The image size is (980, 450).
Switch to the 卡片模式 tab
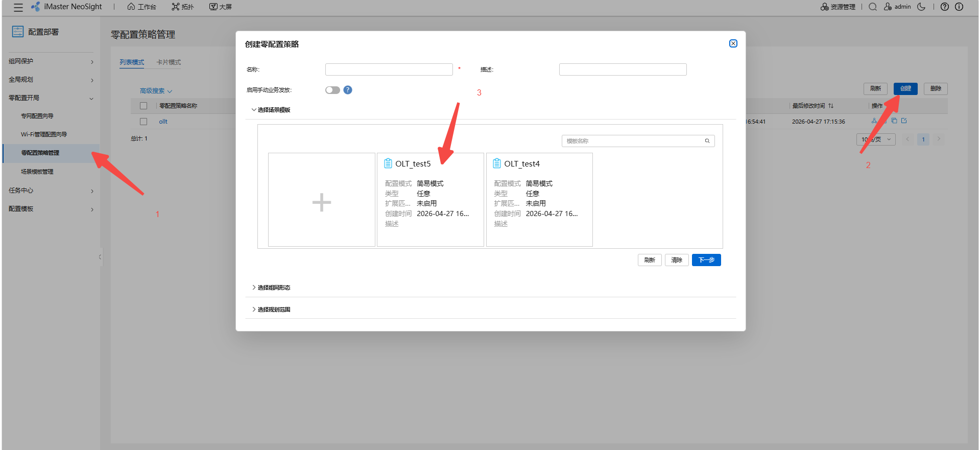pos(169,62)
